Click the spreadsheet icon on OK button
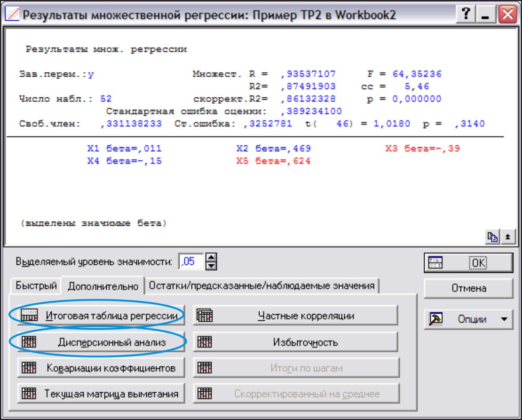This screenshot has height=420, width=522. pos(435,262)
